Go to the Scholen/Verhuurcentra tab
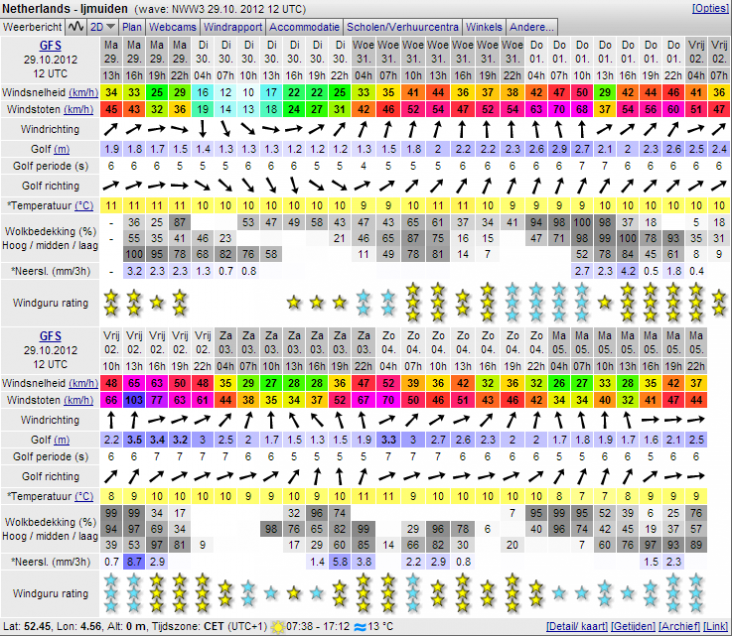 404,26
